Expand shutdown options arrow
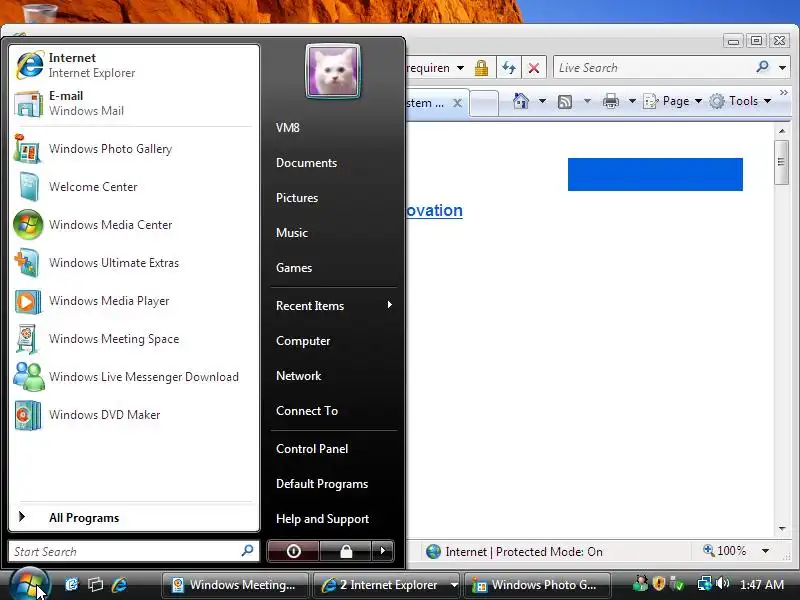 (x=383, y=551)
